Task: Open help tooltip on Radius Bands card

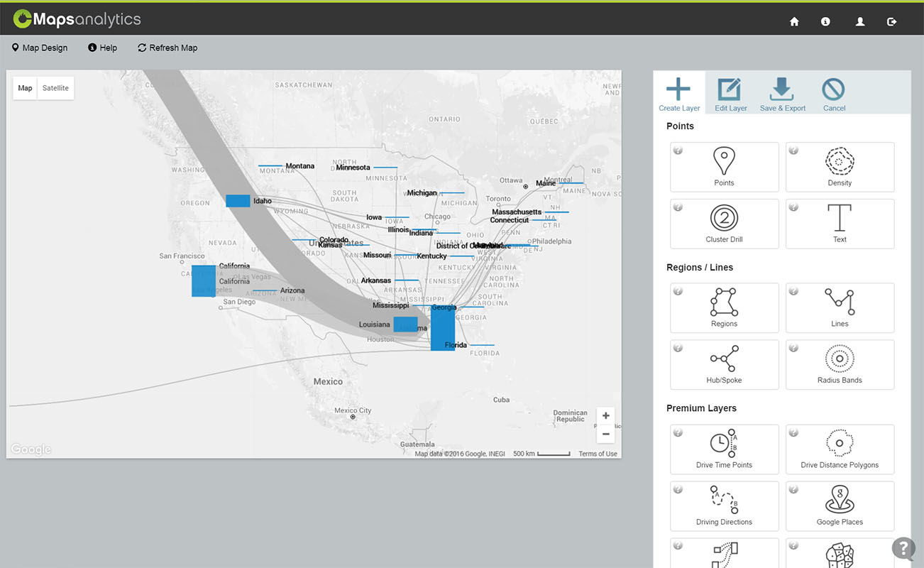Action: (793, 348)
